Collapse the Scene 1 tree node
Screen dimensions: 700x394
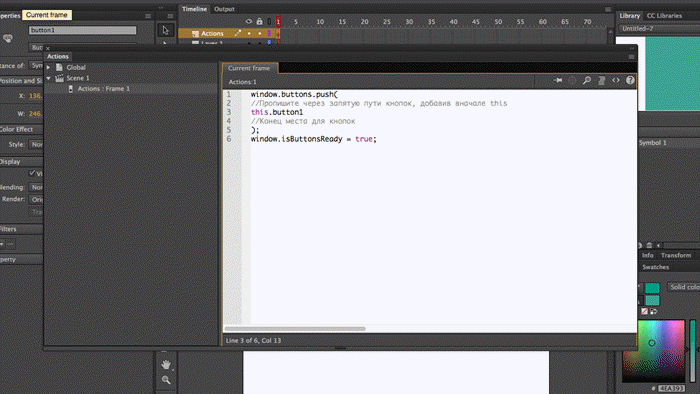pyautogui.click(x=48, y=78)
